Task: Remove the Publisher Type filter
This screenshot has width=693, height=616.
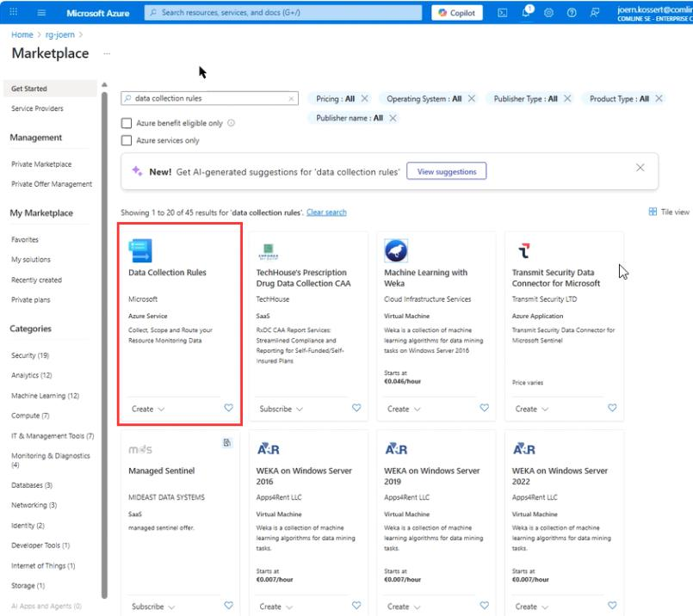Action: (567, 98)
